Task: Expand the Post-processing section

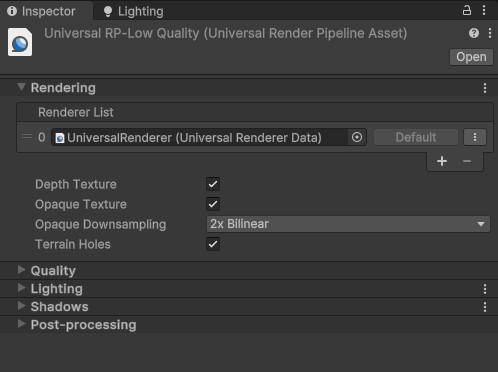Action: 21,324
